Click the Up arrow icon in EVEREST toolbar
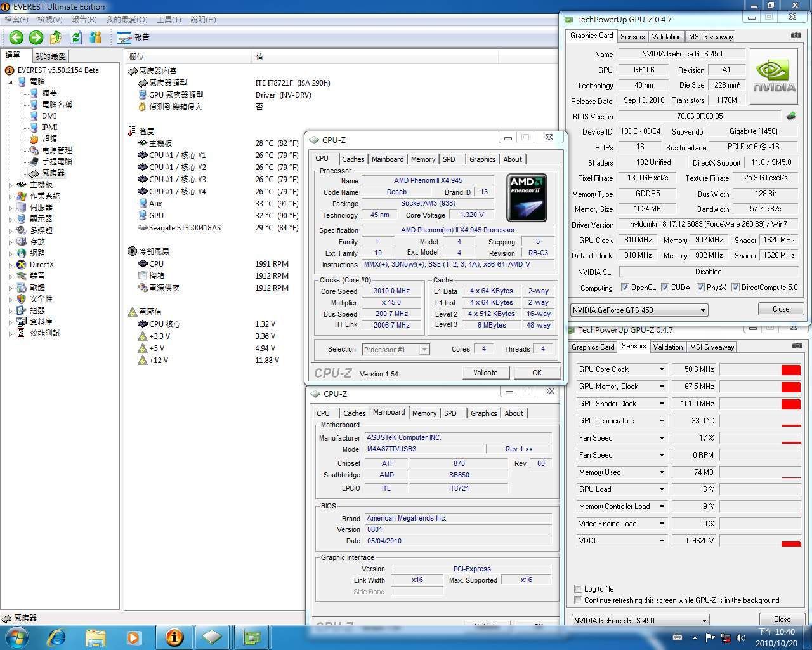The image size is (812, 650). (x=56, y=37)
